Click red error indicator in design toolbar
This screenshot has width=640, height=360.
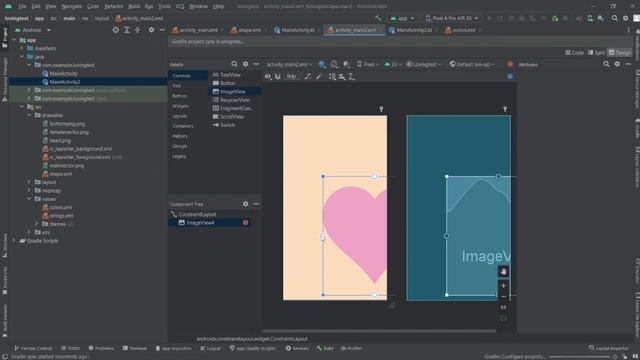(x=510, y=64)
